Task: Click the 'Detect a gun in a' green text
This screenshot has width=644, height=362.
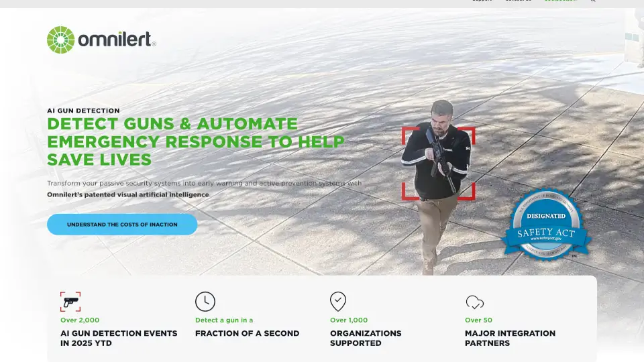Action: click(224, 320)
